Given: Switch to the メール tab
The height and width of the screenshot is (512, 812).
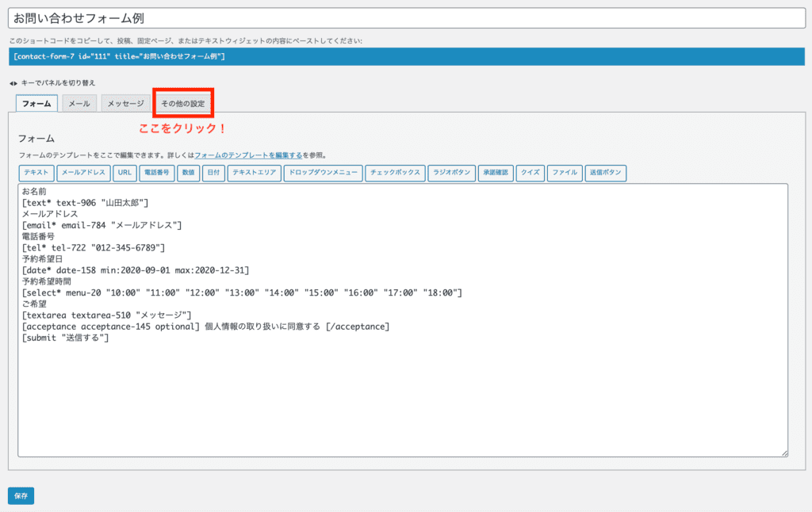Looking at the screenshot, I should pyautogui.click(x=79, y=102).
